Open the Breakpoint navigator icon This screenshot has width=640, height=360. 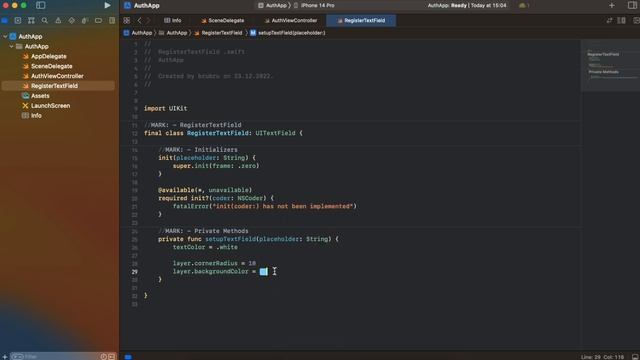pos(98,20)
